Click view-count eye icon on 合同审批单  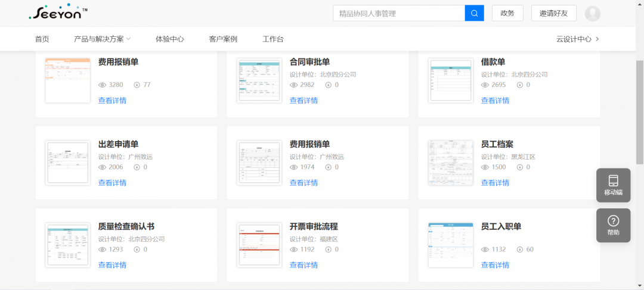click(293, 85)
